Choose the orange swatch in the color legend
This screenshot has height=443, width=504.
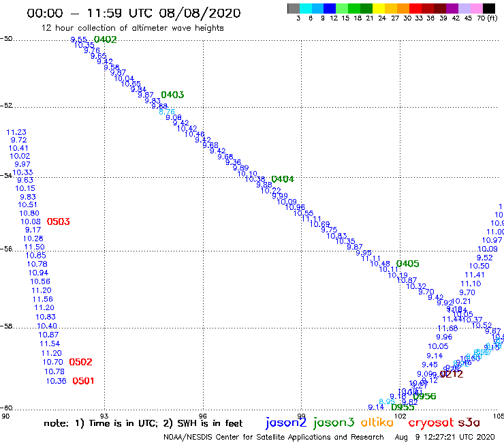point(403,8)
